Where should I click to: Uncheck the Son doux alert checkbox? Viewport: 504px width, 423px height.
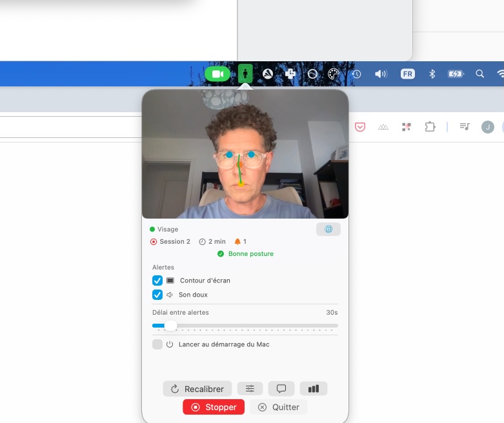157,295
